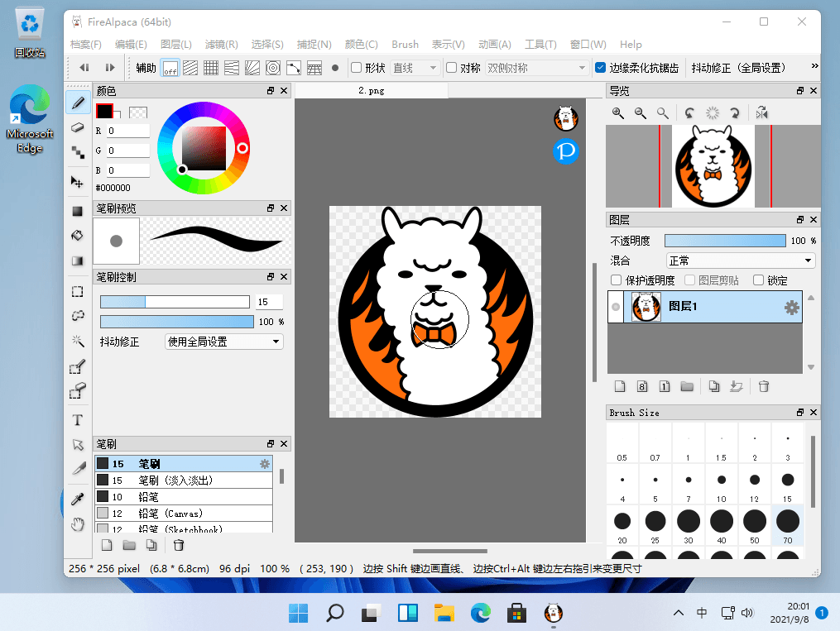The width and height of the screenshot is (840, 631).
Task: Select brush 笔刷（淡入淡出）row
Action: (x=184, y=480)
